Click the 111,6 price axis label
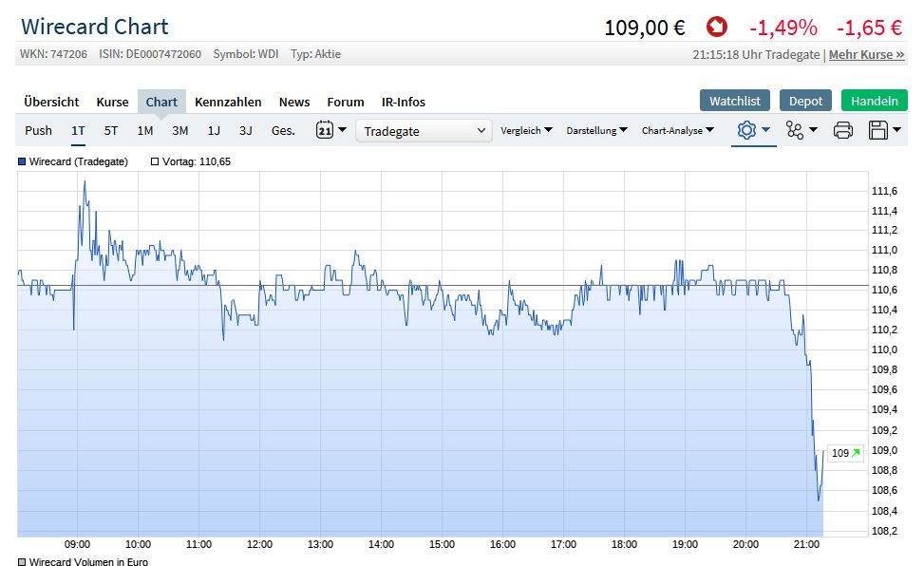The height and width of the screenshot is (566, 924). (884, 191)
